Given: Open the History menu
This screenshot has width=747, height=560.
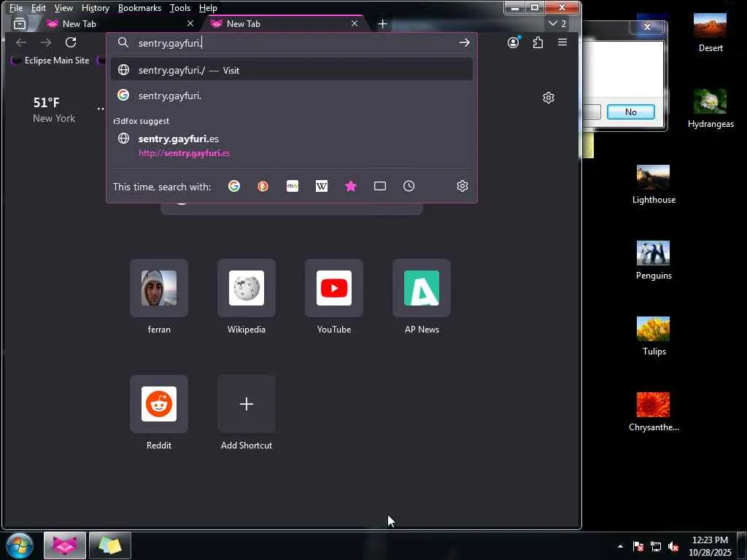Looking at the screenshot, I should pos(96,7).
